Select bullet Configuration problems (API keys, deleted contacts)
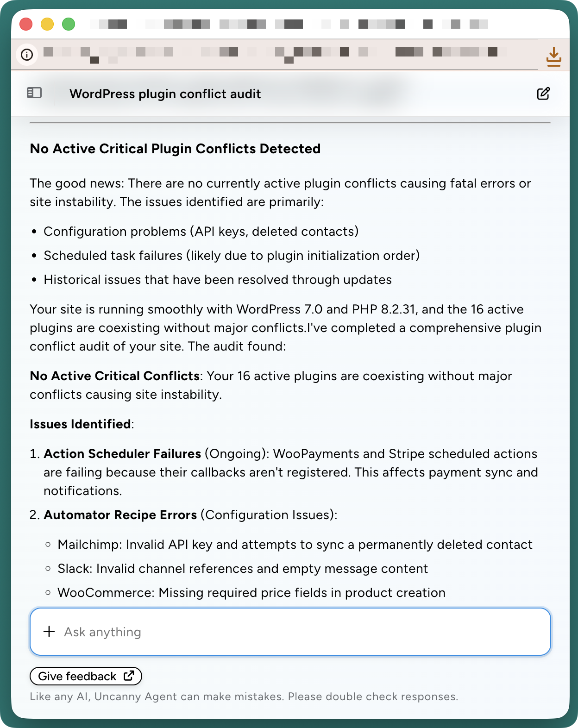Image resolution: width=578 pixels, height=728 pixels. pyautogui.click(x=201, y=232)
